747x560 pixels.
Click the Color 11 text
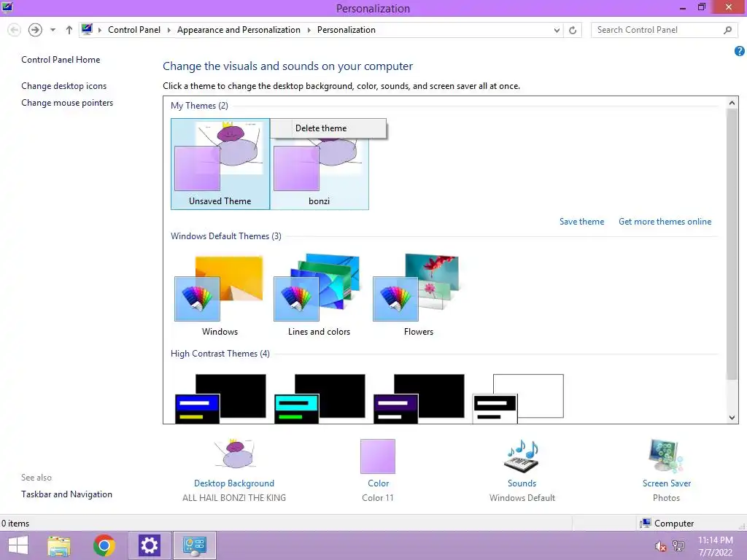pos(378,497)
